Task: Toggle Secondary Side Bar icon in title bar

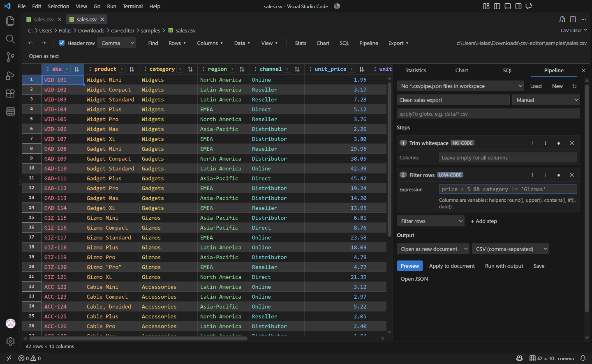Action: click(518, 6)
